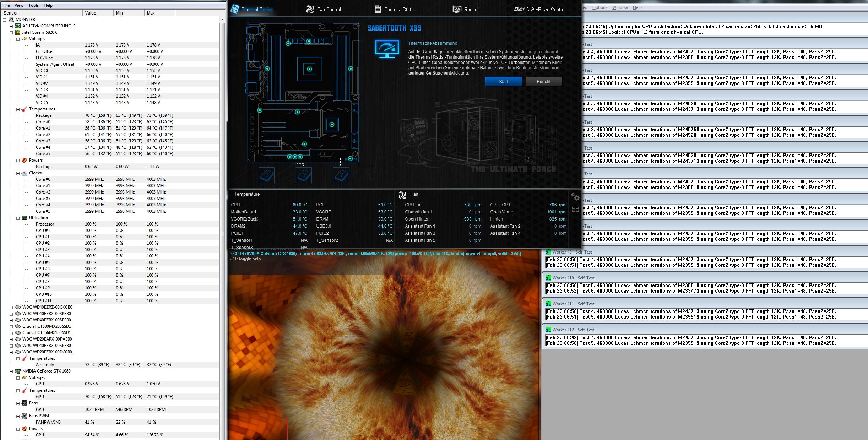The image size is (868, 440).
Task: Click the Fan panel header icon
Action: point(402,195)
